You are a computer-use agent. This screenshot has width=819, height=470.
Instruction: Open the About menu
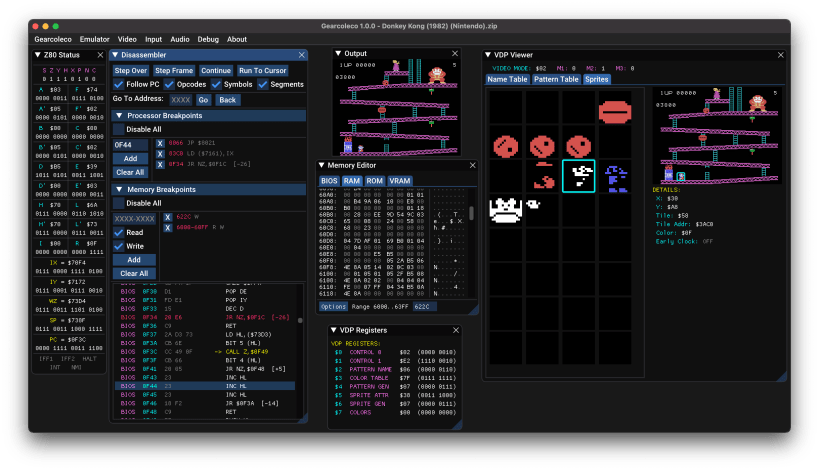237,39
